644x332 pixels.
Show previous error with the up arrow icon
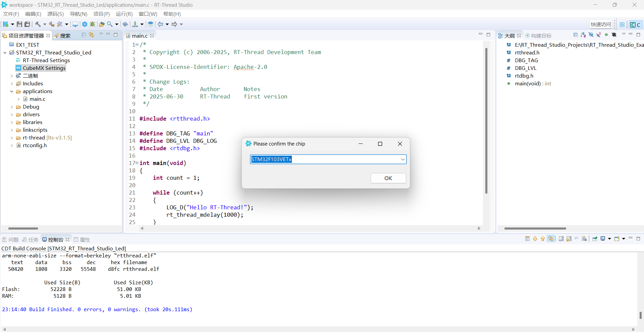click(543, 239)
